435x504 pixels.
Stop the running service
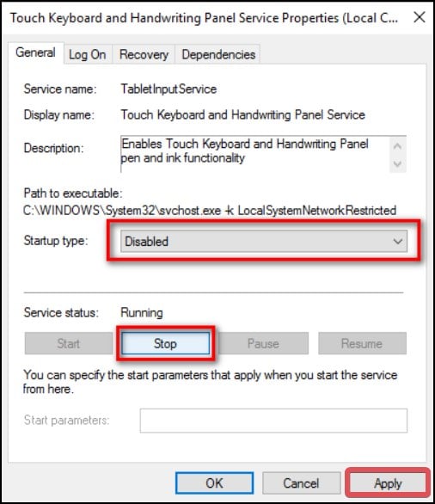pyautogui.click(x=165, y=344)
